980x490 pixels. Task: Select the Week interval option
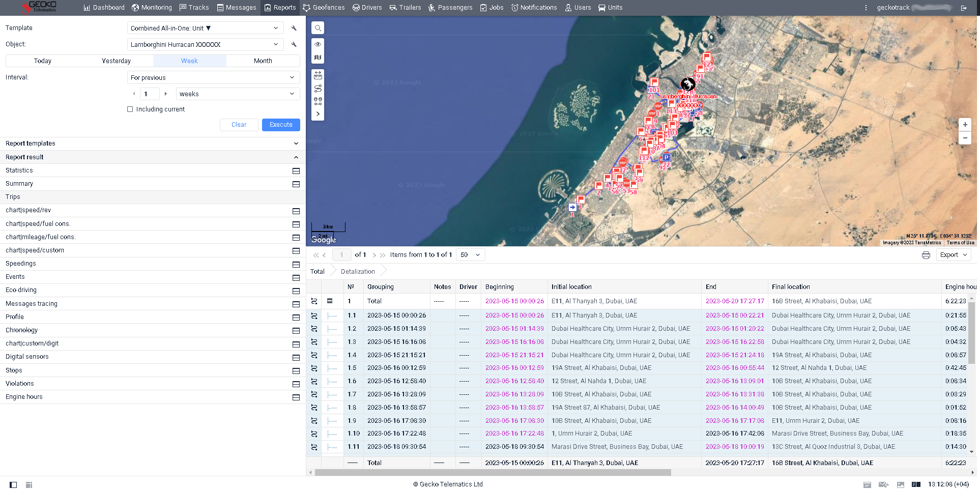[x=189, y=61]
